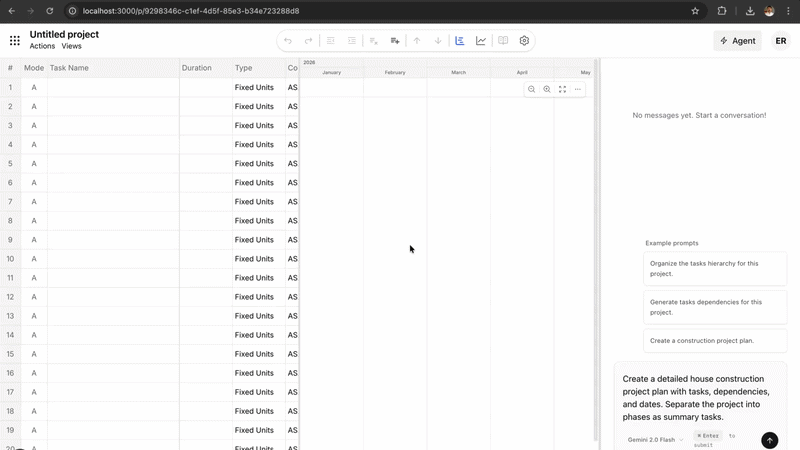The width and height of the screenshot is (800, 450).
Task: Open browser extensions puzzle icon
Action: tap(721, 11)
